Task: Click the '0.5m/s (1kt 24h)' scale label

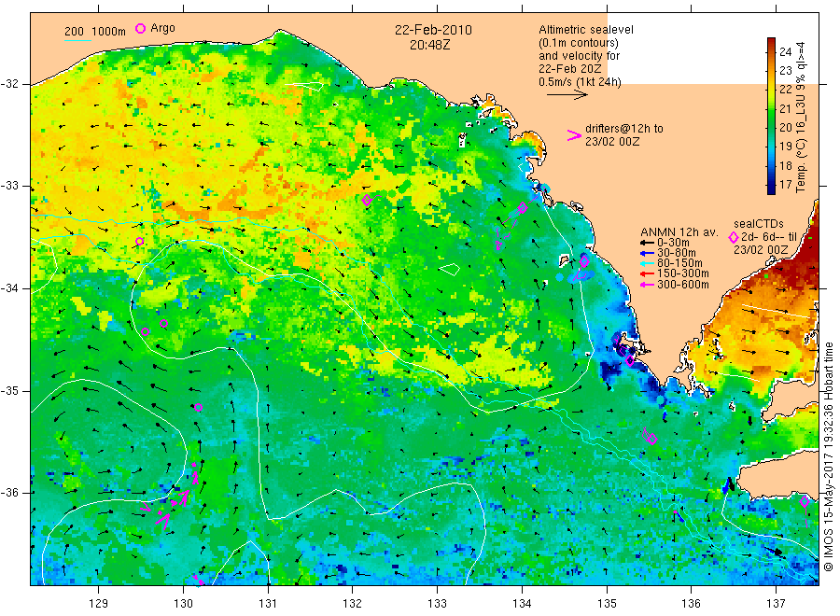Action: tap(581, 82)
